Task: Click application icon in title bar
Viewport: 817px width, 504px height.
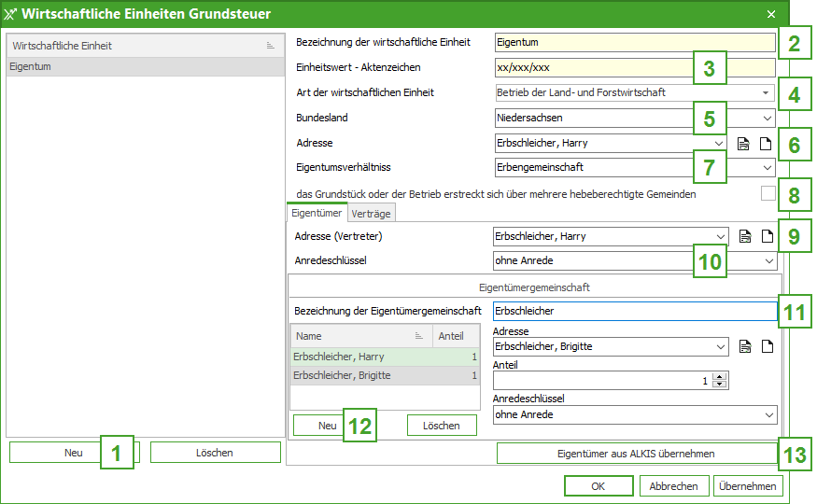Action: click(10, 14)
